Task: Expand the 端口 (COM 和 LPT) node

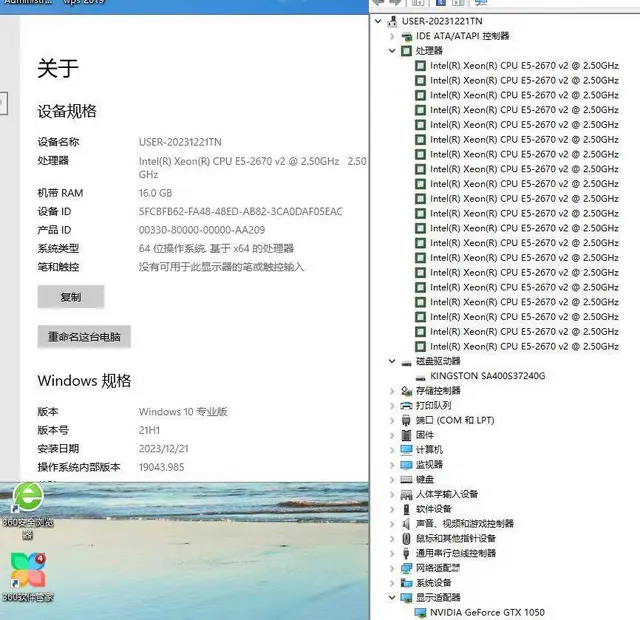Action: tap(392, 420)
